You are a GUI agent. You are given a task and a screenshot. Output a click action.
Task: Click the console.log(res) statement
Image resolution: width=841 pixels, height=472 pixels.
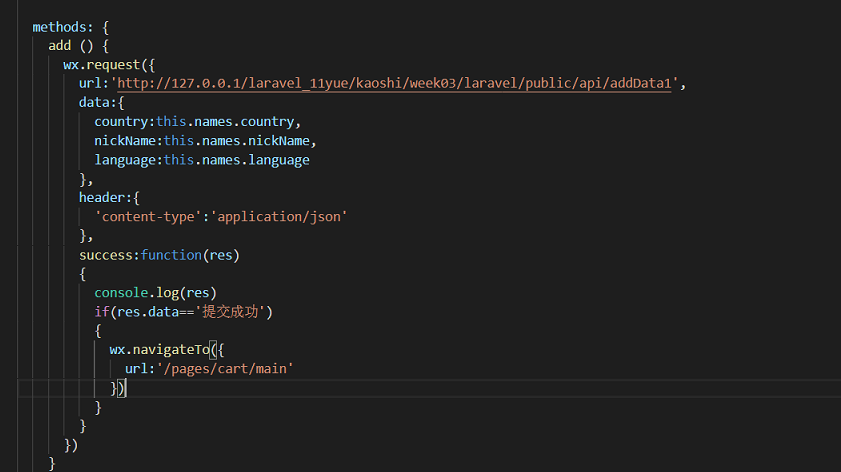(156, 293)
